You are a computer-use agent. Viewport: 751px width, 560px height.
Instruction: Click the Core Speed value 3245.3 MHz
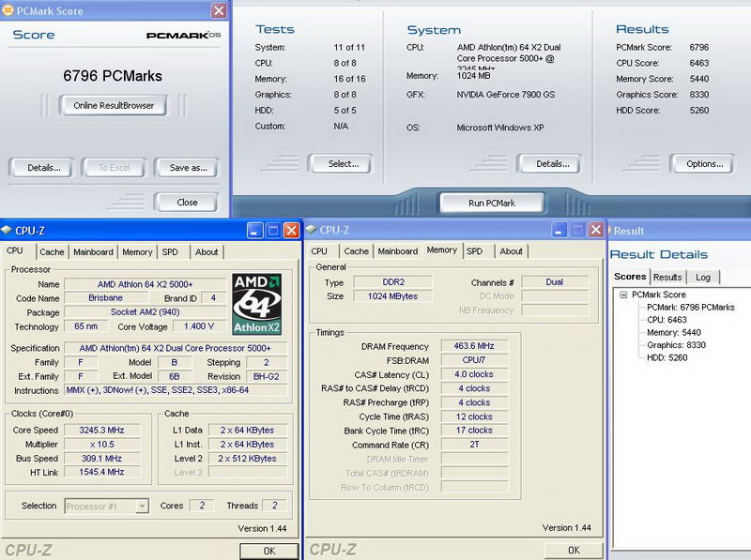102,431
